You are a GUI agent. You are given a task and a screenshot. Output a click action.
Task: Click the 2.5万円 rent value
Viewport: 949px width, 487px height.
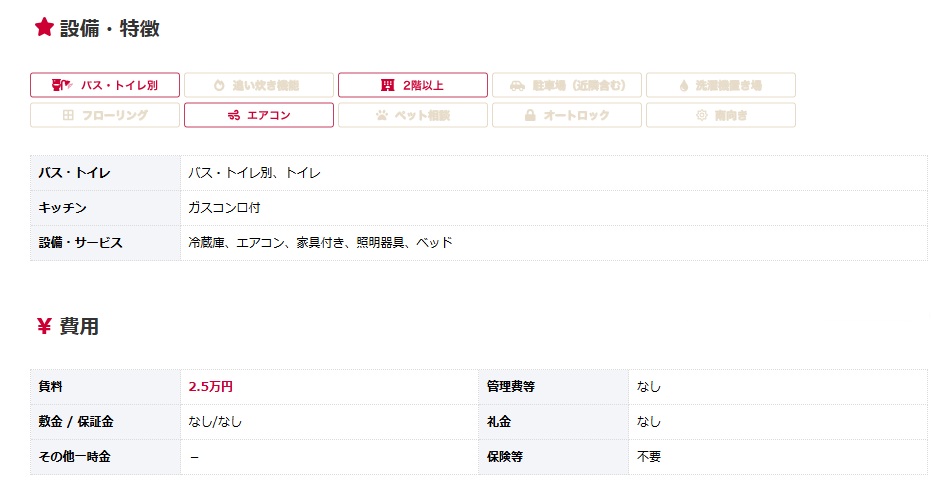click(210, 386)
